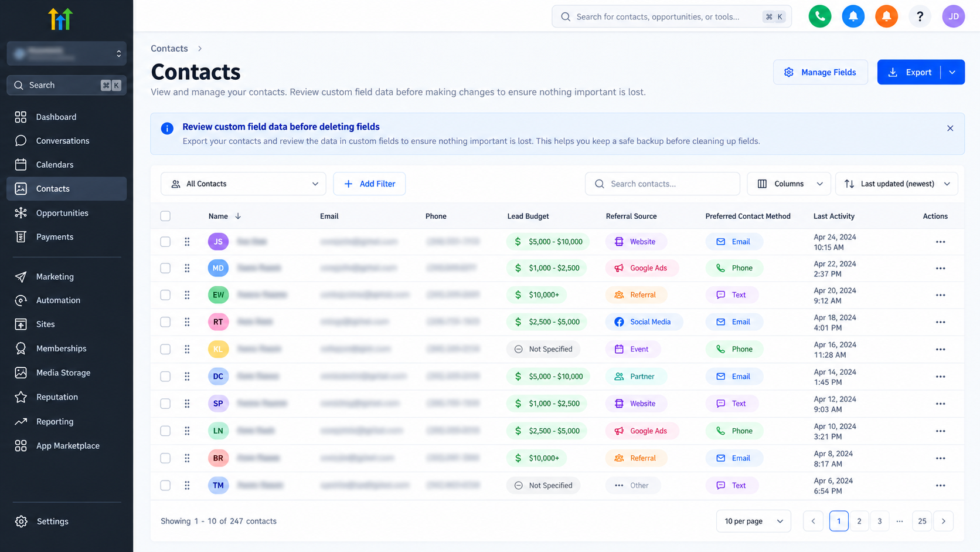Open actions menu for Apr 24, 2024 row
The width and height of the screenshot is (980, 552).
[x=940, y=242]
